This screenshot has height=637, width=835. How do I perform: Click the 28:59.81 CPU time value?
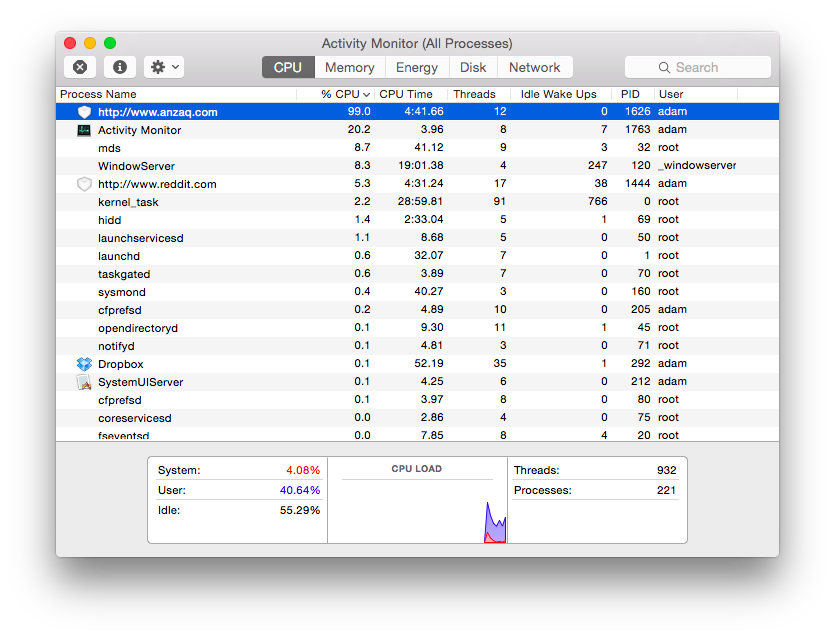click(421, 201)
